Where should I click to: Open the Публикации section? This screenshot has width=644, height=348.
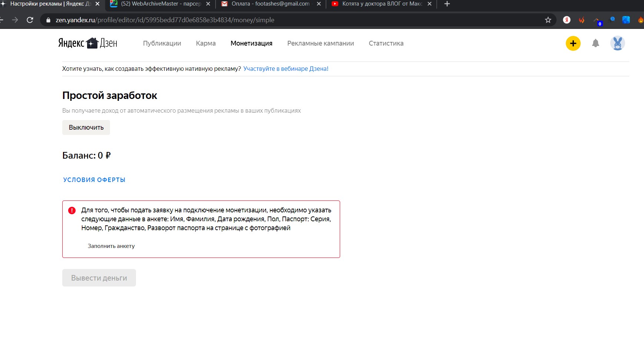162,43
